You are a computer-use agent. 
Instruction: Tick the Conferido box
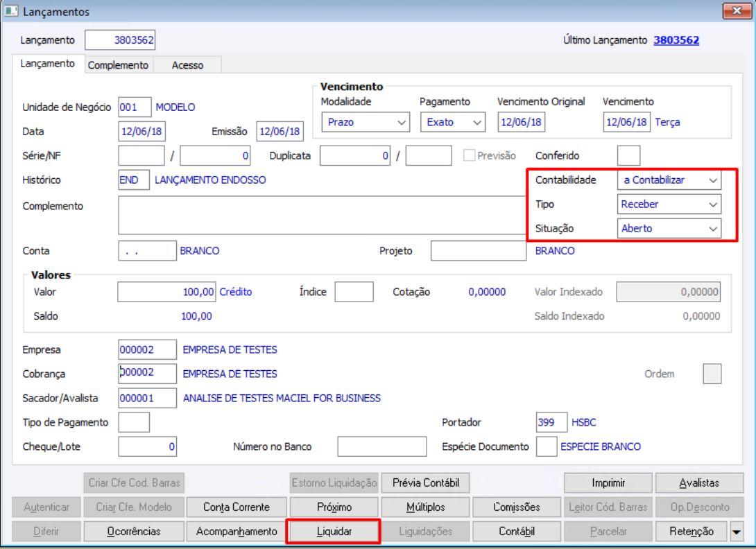point(628,156)
